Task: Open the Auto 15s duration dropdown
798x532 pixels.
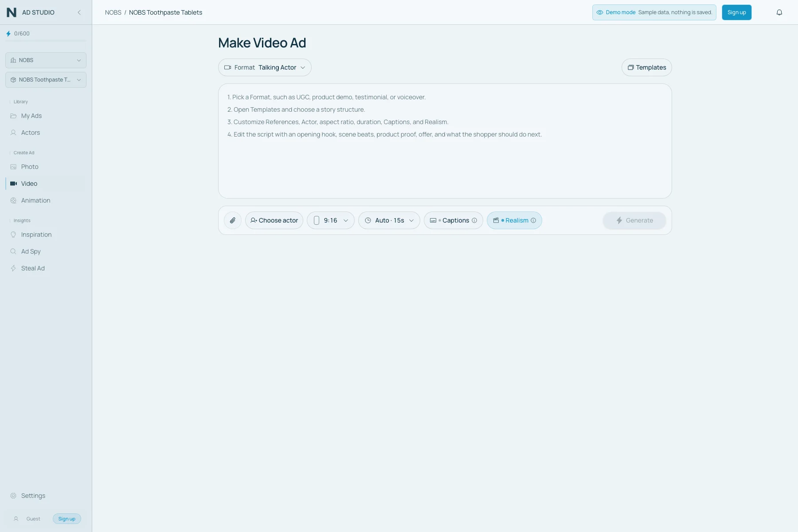Action: click(x=389, y=220)
